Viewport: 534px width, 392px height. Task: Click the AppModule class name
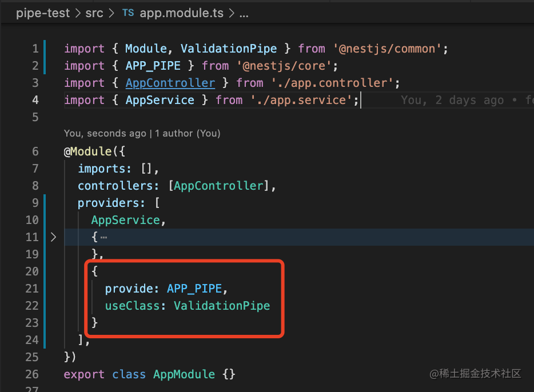184,374
